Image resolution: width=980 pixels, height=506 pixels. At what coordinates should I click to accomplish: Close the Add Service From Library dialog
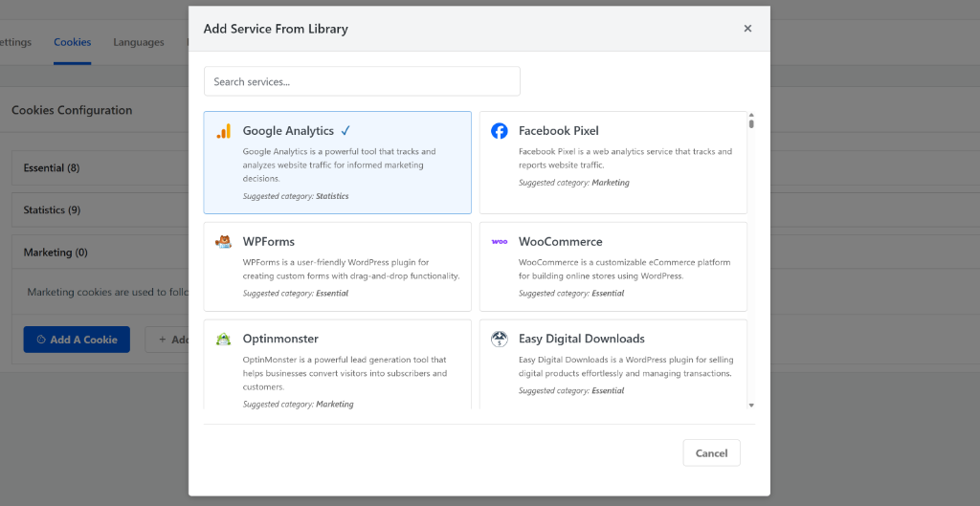click(747, 28)
